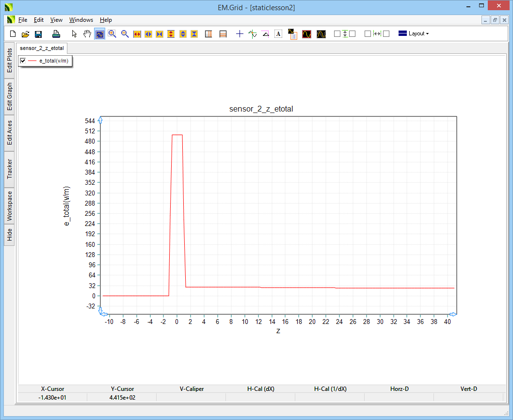The width and height of the screenshot is (513, 420).
Task: Click the top Y-axis range handle
Action: coord(100,120)
